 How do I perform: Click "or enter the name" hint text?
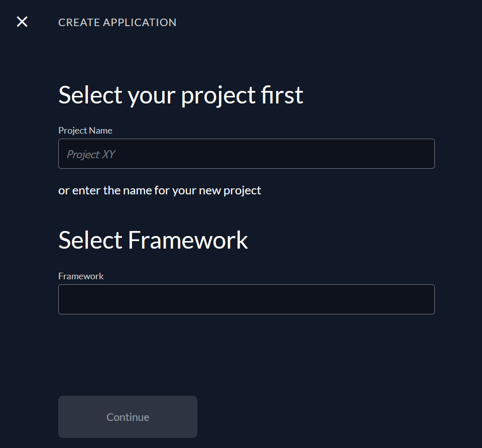click(x=160, y=190)
